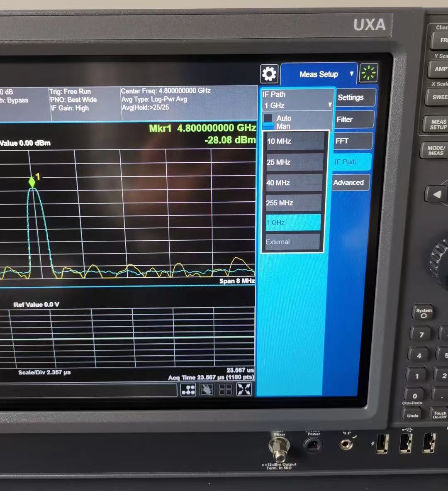448x491 pixels.
Task: Choose 255 MHz from the IF Path list
Action: 294,203
